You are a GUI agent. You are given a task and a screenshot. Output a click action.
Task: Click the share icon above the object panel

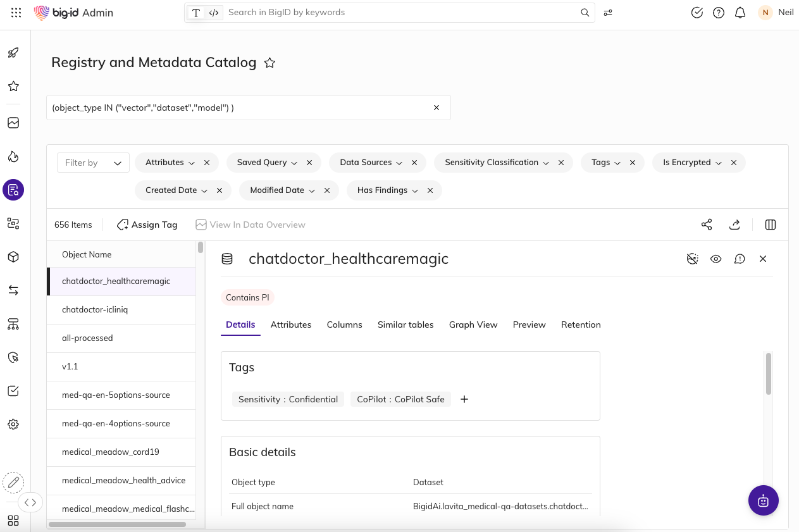707,225
